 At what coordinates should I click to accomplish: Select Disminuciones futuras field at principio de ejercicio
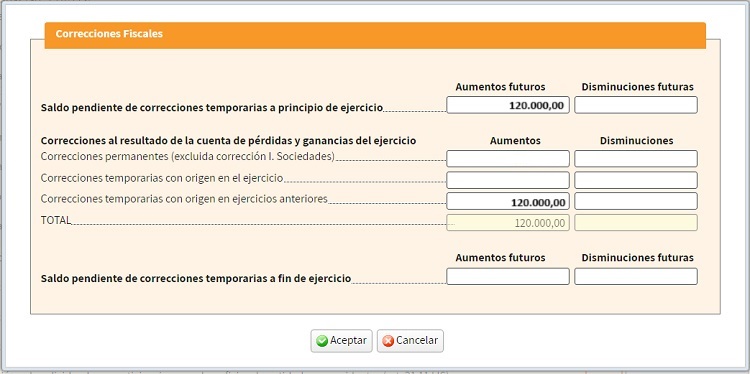click(x=636, y=105)
